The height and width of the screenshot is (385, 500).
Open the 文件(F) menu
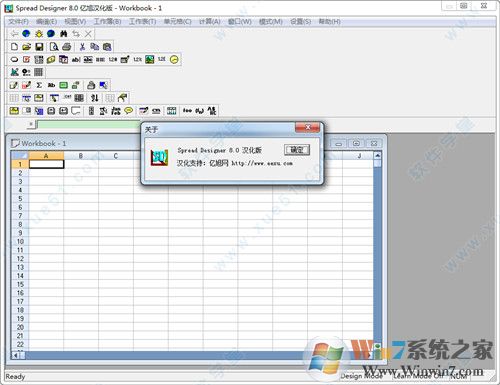(18, 22)
